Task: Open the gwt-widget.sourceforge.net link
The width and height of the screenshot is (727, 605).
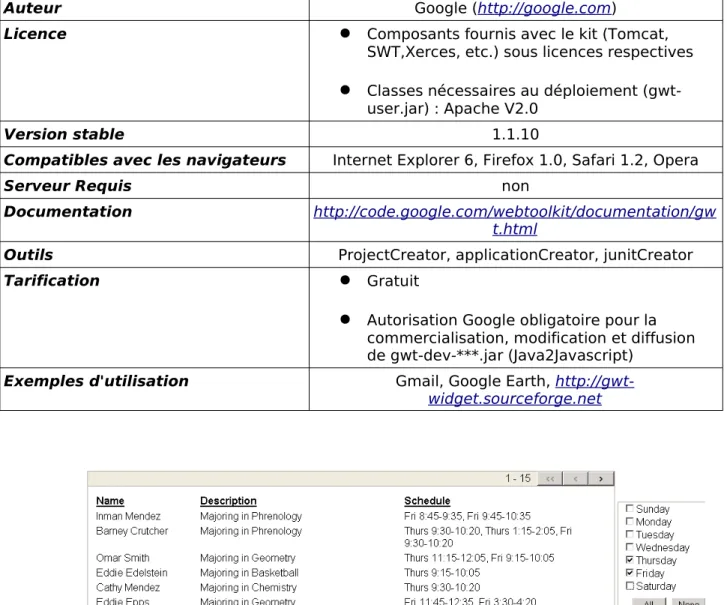Action: point(531,390)
